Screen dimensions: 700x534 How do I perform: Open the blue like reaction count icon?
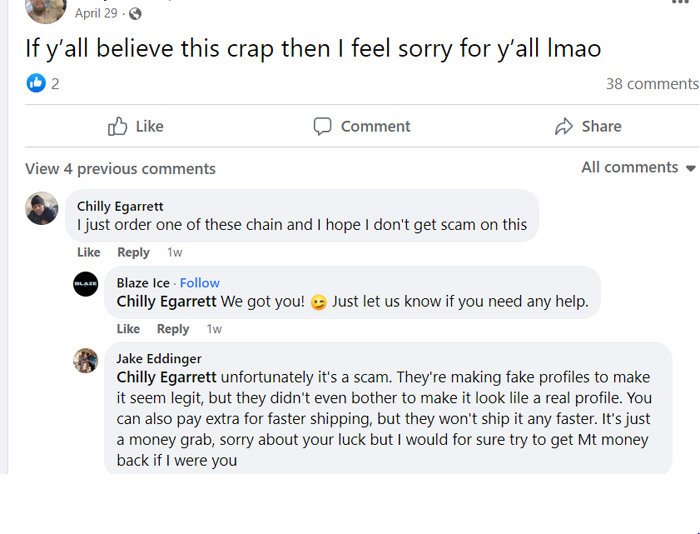point(36,83)
